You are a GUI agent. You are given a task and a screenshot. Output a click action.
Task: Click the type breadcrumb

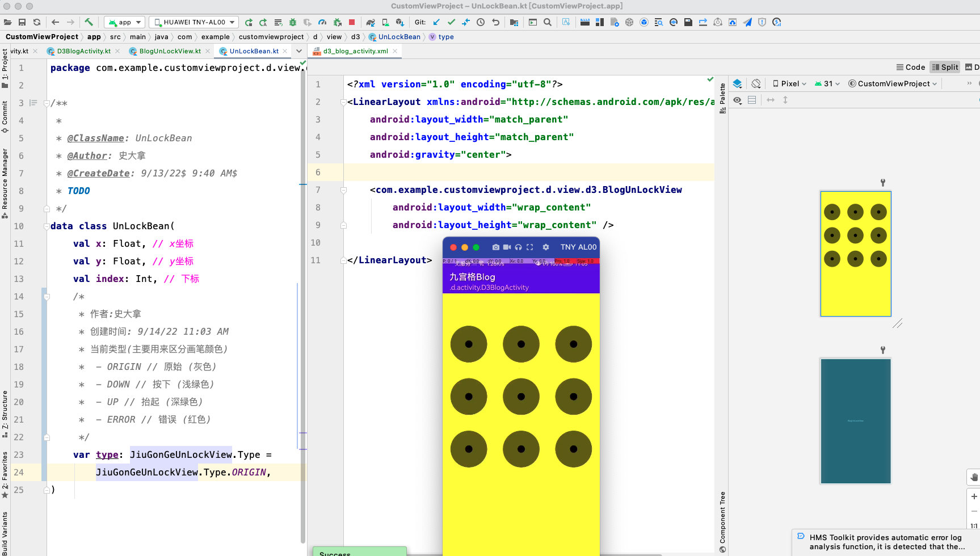click(441, 37)
